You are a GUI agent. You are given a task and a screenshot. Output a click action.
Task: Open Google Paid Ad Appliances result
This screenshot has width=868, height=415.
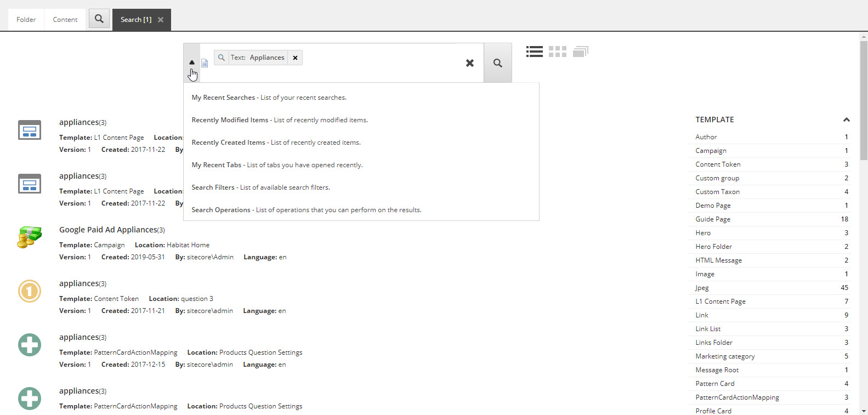pyautogui.click(x=112, y=230)
